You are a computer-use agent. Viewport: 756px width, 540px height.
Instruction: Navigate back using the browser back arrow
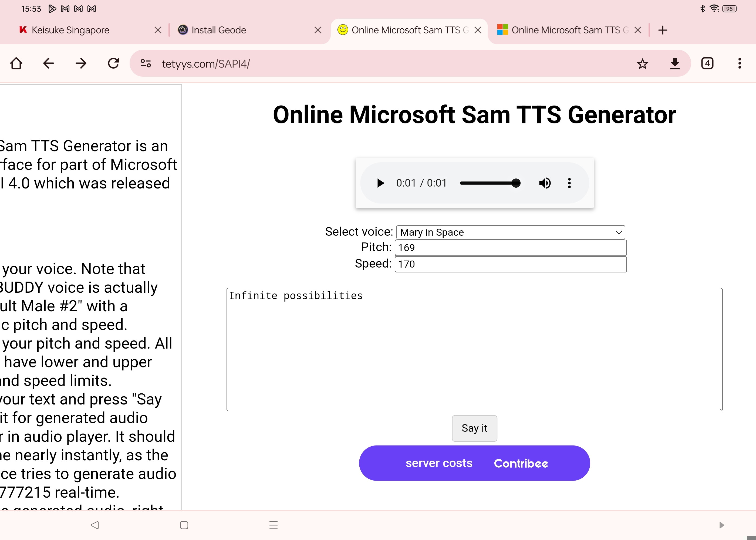49,63
